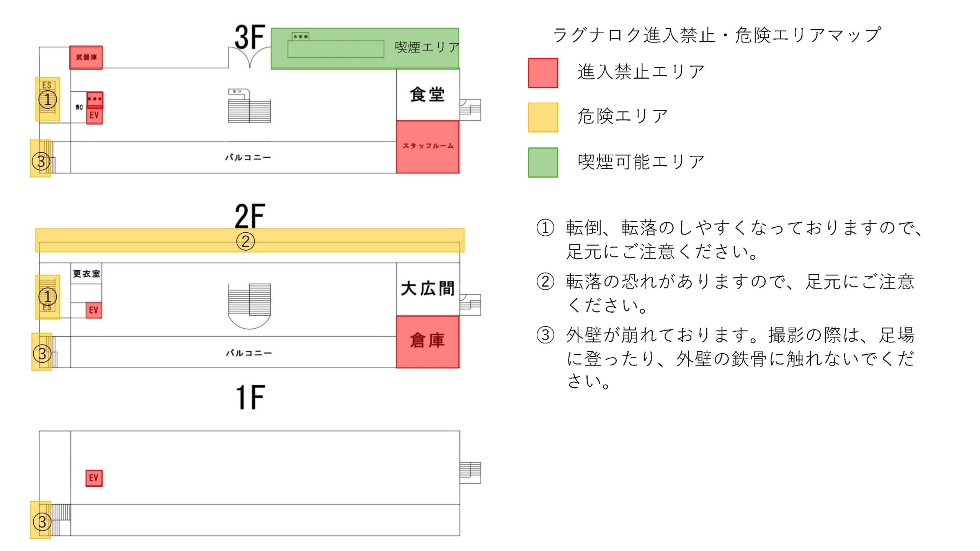Screen dimensions: 980x551
Task: Click the yellow 危険エリア legend swatch
Action: (543, 117)
